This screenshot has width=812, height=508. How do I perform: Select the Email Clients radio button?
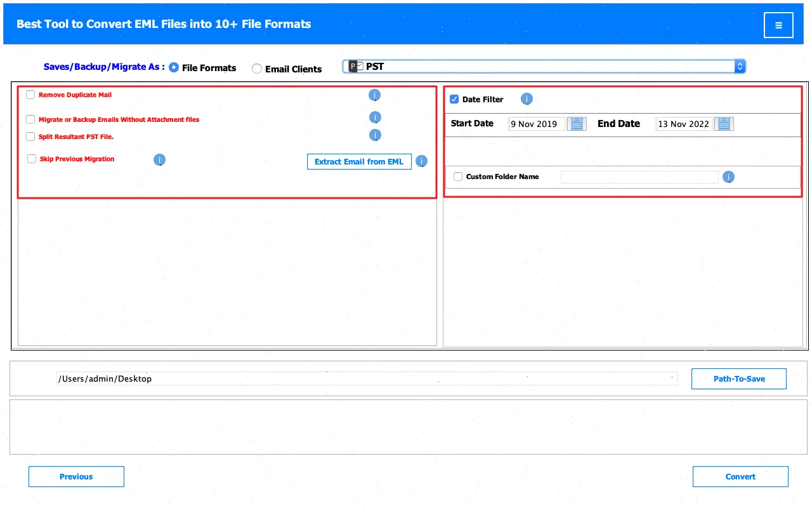coord(257,69)
